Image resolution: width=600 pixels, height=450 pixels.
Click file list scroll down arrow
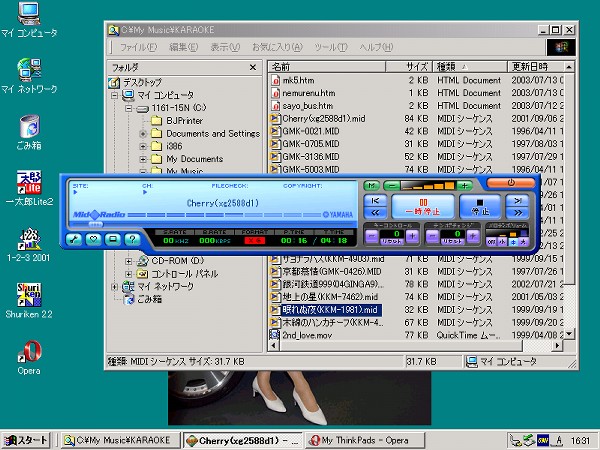(569, 334)
